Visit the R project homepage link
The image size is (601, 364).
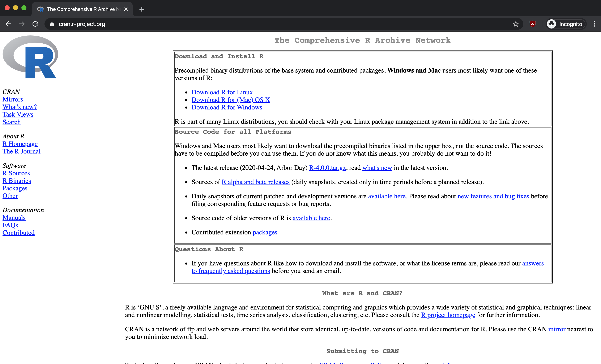tap(448, 315)
